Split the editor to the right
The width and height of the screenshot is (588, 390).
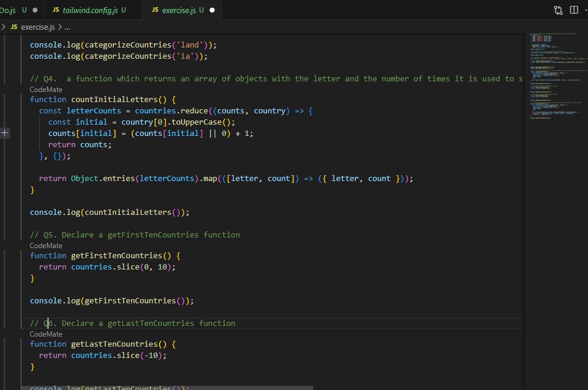click(574, 10)
